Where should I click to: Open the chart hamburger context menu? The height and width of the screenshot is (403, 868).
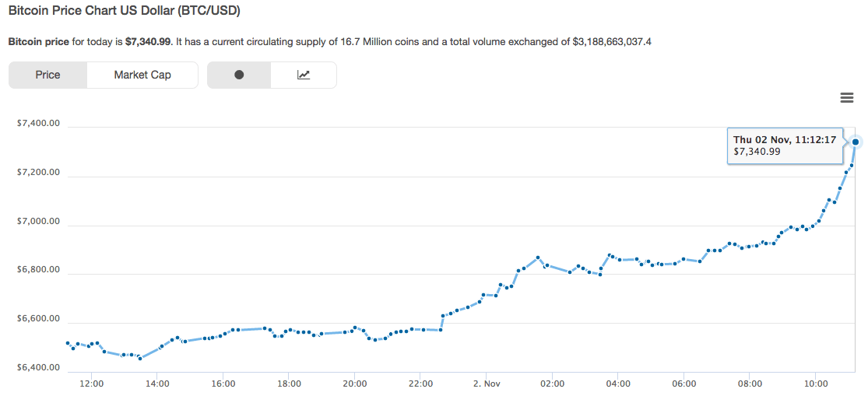846,98
